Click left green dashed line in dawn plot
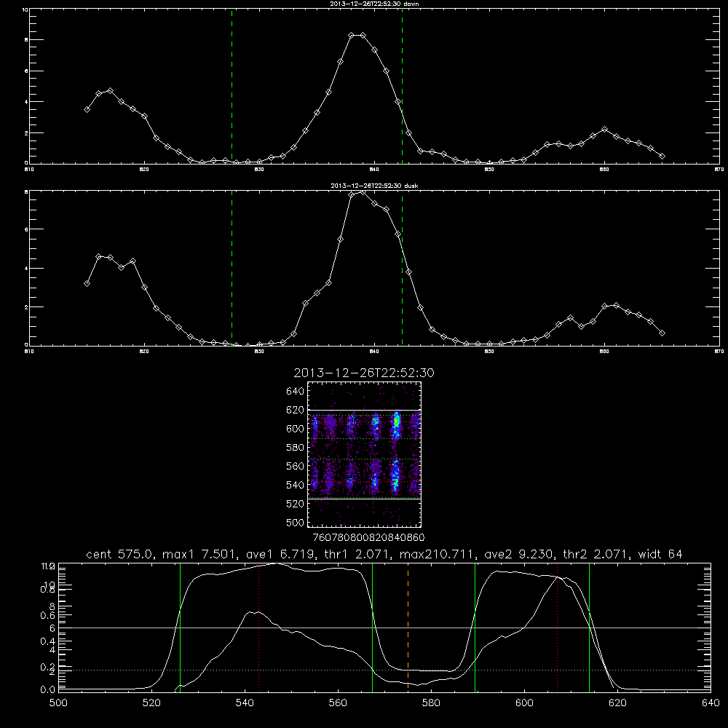Screen dimensions: 728x728 coord(232,86)
